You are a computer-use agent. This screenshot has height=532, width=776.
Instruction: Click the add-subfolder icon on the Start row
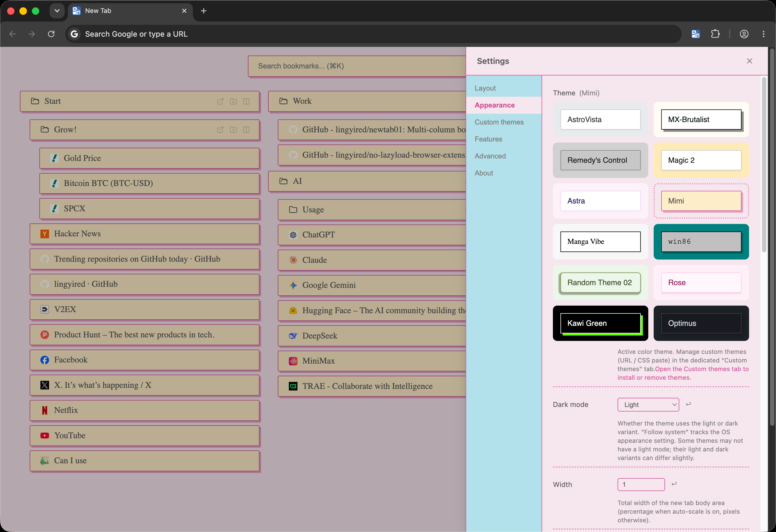click(x=233, y=101)
